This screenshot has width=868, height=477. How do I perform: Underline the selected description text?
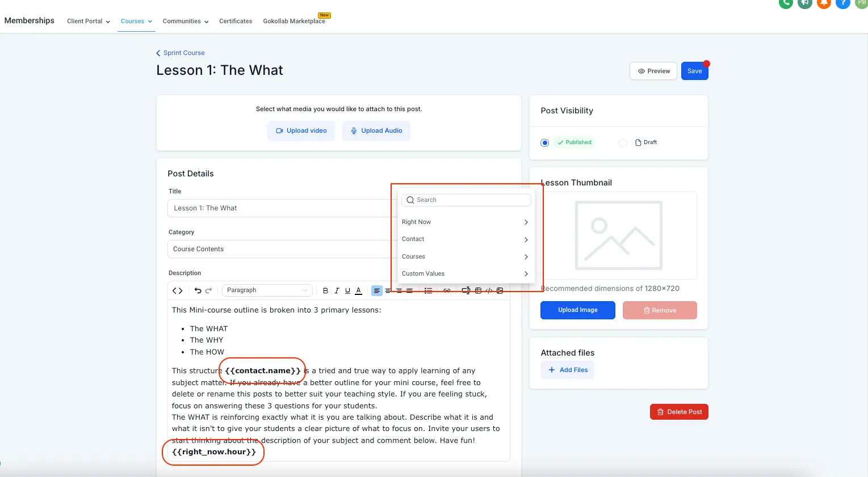click(x=347, y=290)
